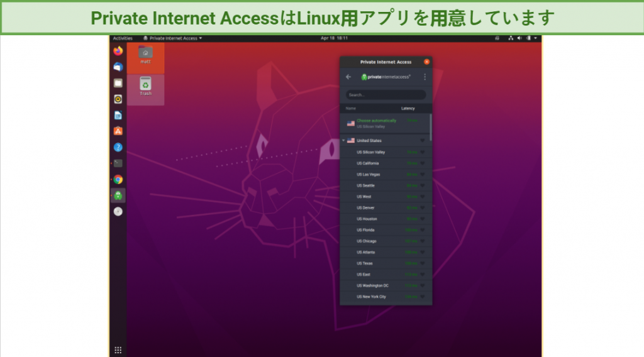Connect to US Houston
This screenshot has height=357, width=644.
click(384, 219)
